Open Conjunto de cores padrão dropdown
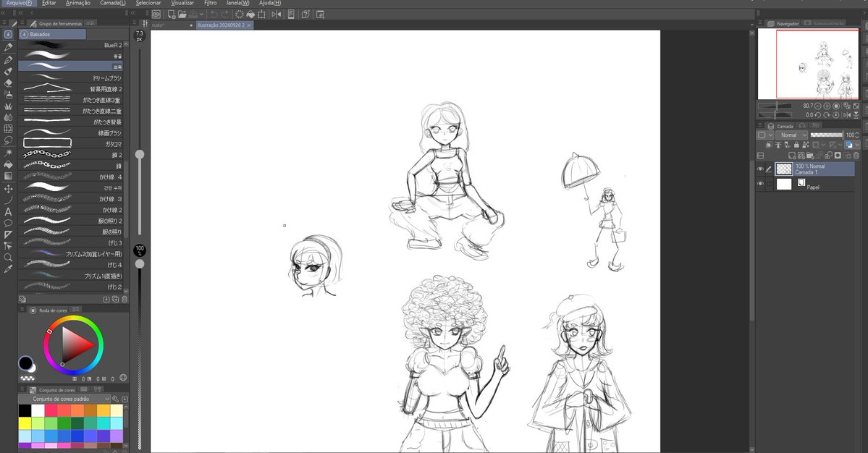 click(x=64, y=399)
